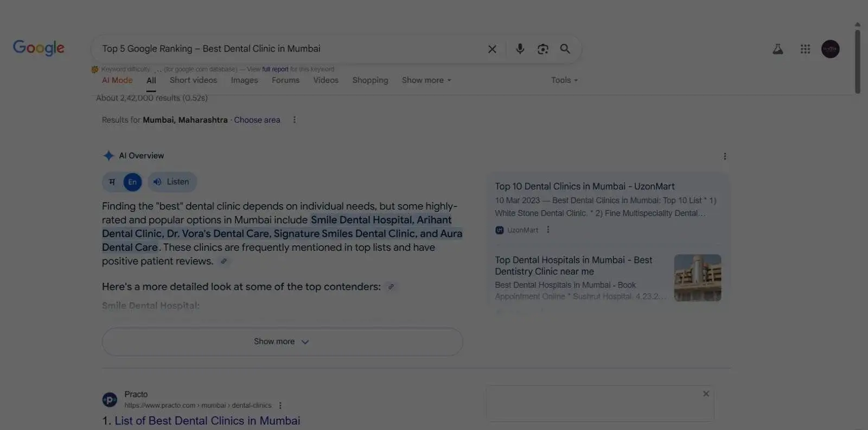This screenshot has height=430, width=868.
Task: Clear the search box with X icon
Action: point(492,49)
